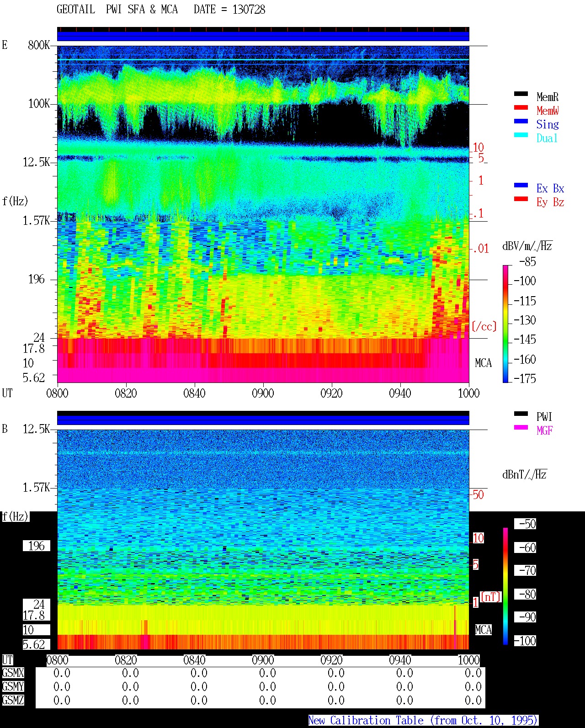Click the '-85' value on the E color bar

[x=527, y=262]
